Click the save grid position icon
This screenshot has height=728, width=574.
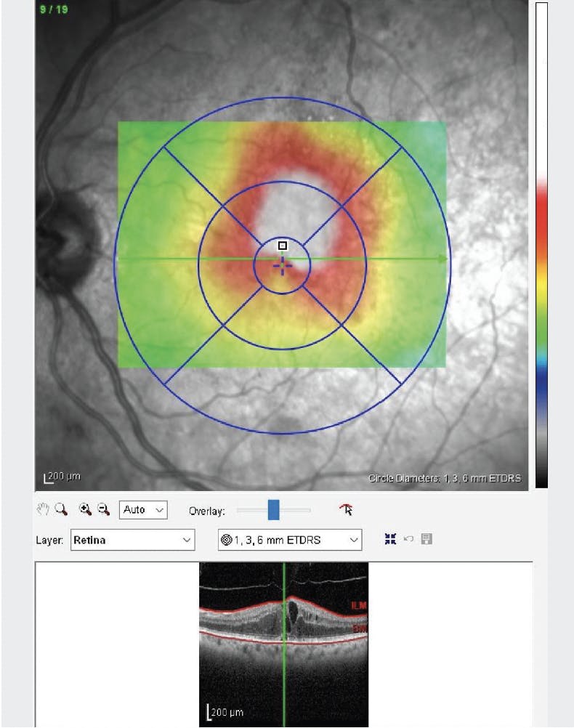click(427, 539)
